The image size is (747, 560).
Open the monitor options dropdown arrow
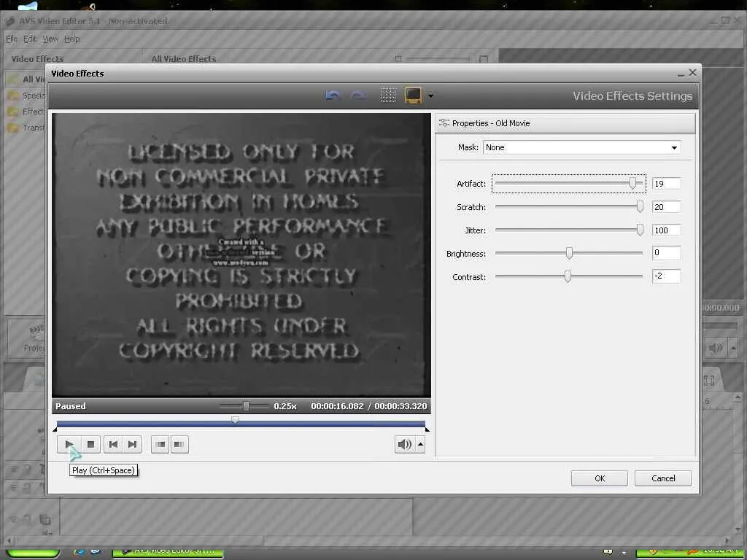(430, 96)
